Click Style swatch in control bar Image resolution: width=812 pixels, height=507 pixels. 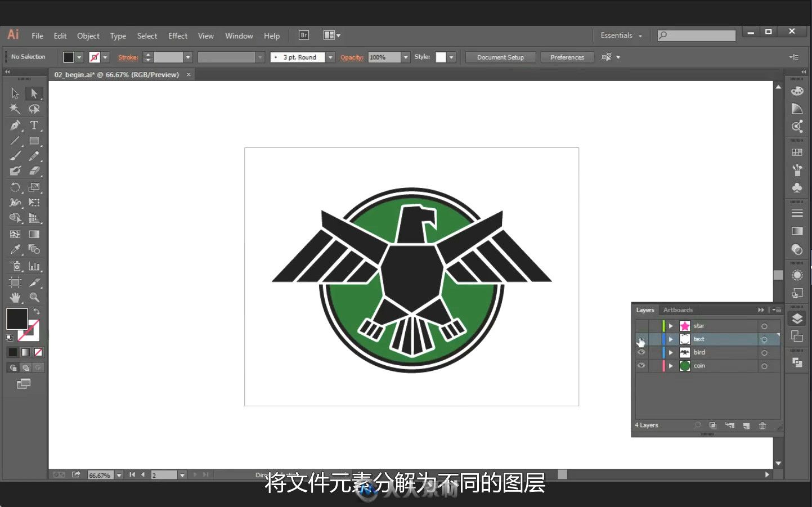tap(441, 57)
